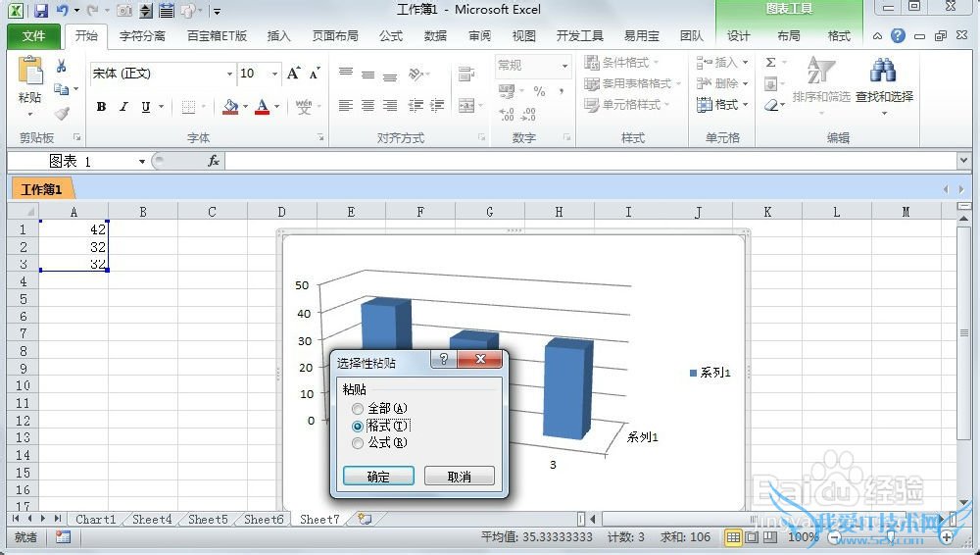980x555 pixels.
Task: Open the font name dropdown 宋体
Action: [228, 74]
